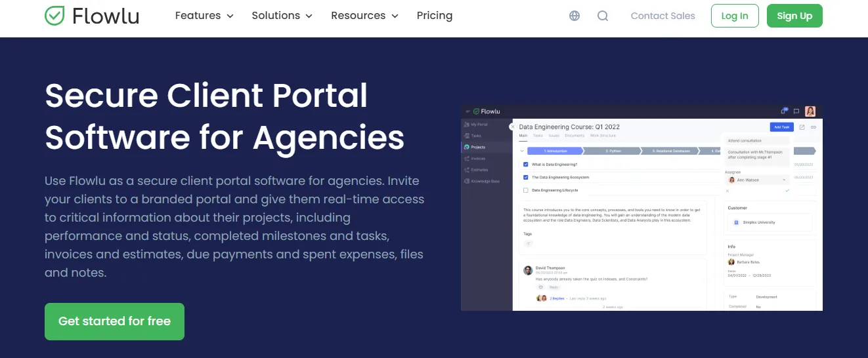868x358 pixels.
Task: Expand the Features menu
Action: [204, 16]
